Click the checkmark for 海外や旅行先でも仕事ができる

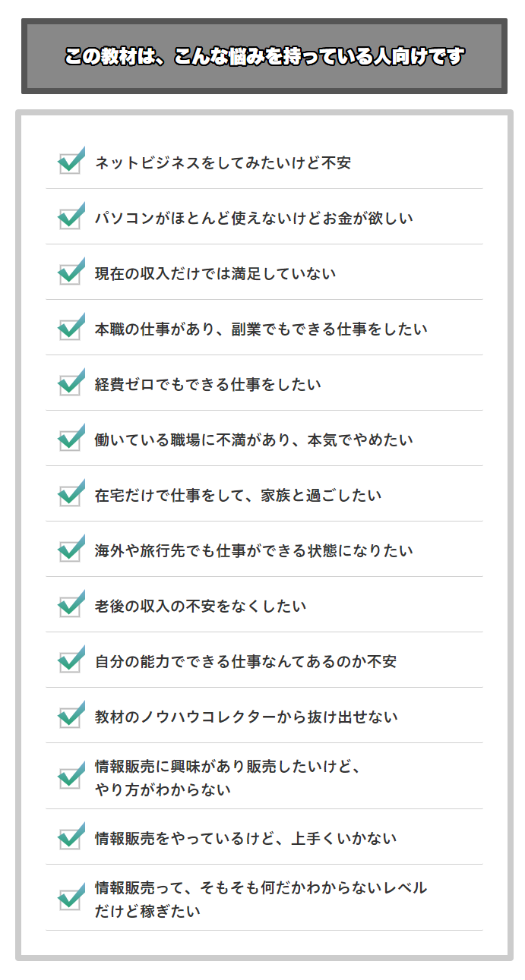(71, 548)
